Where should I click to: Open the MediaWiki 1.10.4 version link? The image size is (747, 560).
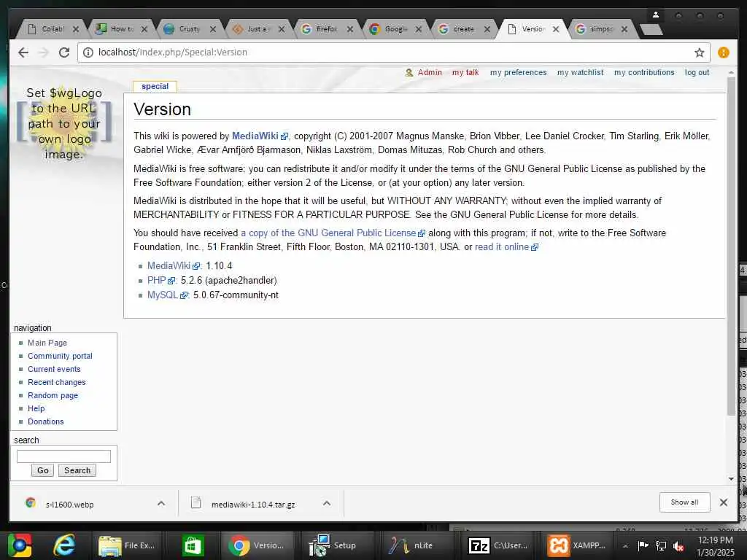[174, 265]
